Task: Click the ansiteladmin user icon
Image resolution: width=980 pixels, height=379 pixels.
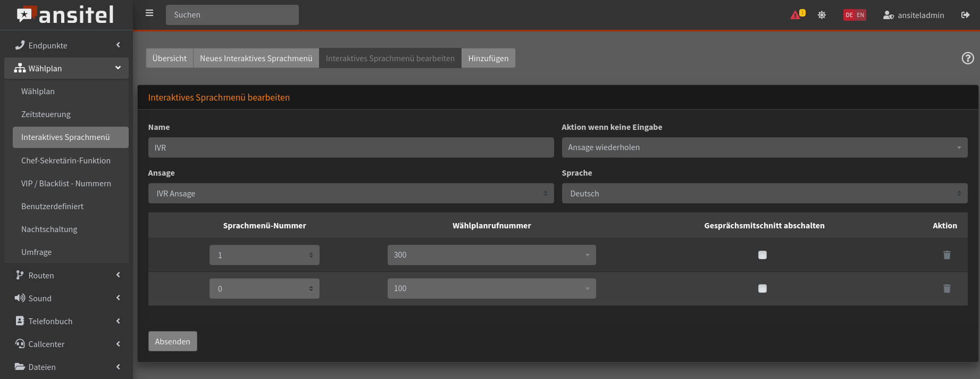Action: pyautogui.click(x=888, y=15)
